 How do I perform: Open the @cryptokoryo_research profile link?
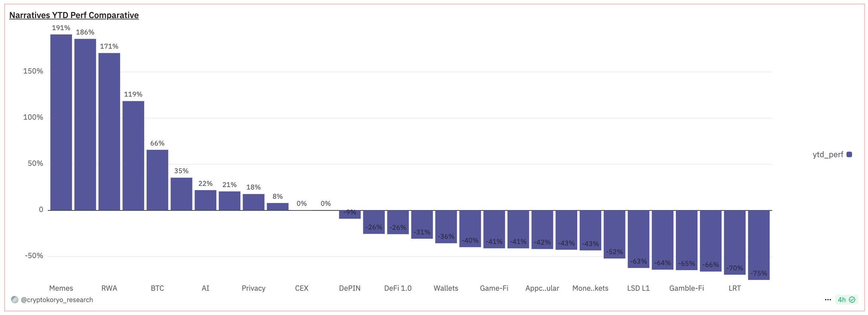pyautogui.click(x=57, y=300)
